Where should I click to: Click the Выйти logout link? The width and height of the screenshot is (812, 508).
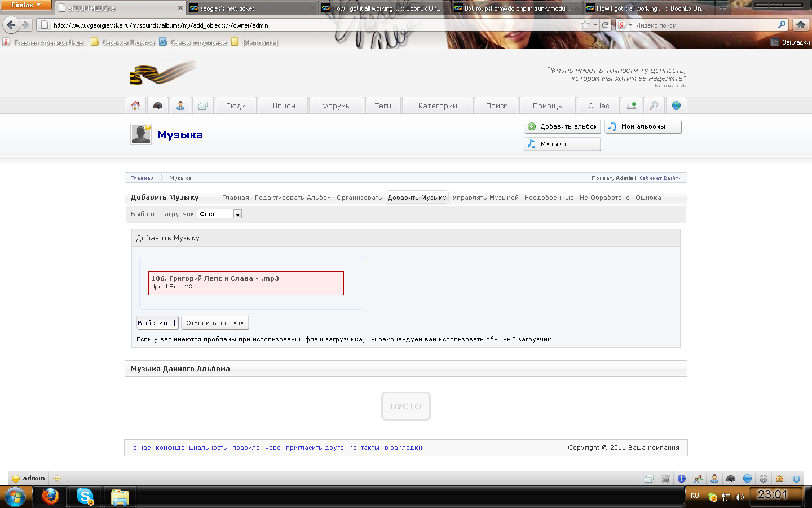coord(673,178)
